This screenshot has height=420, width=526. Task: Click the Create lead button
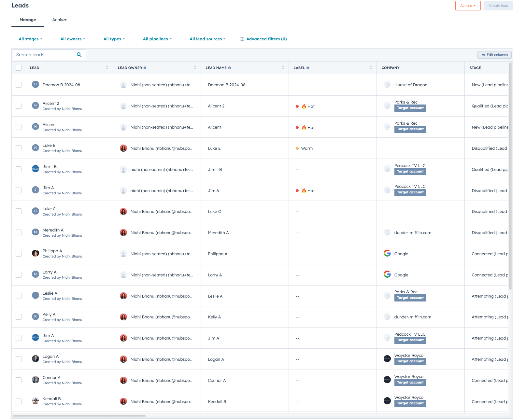(498, 6)
